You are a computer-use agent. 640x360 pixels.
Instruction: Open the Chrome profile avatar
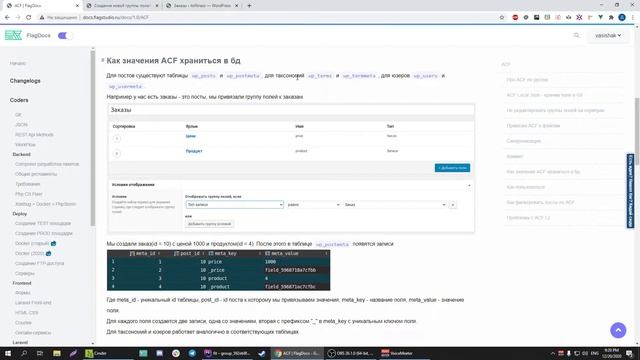pyautogui.click(x=622, y=18)
